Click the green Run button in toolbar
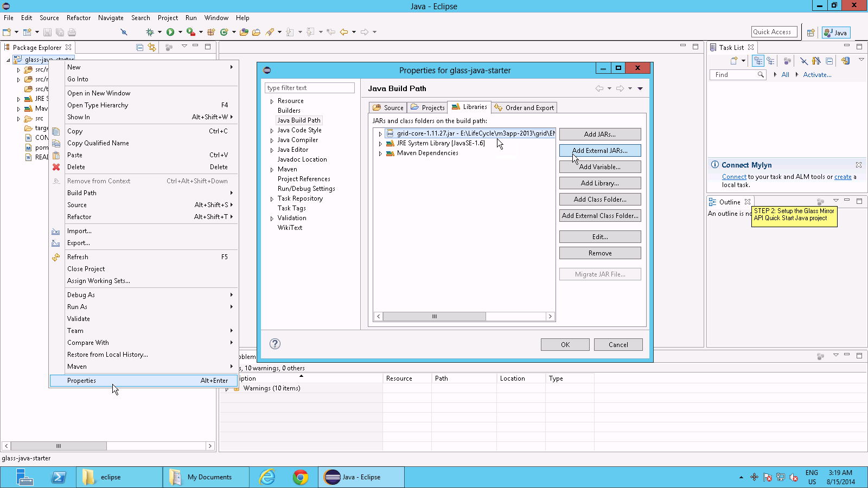Screen dimensions: 868x488 [170, 33]
